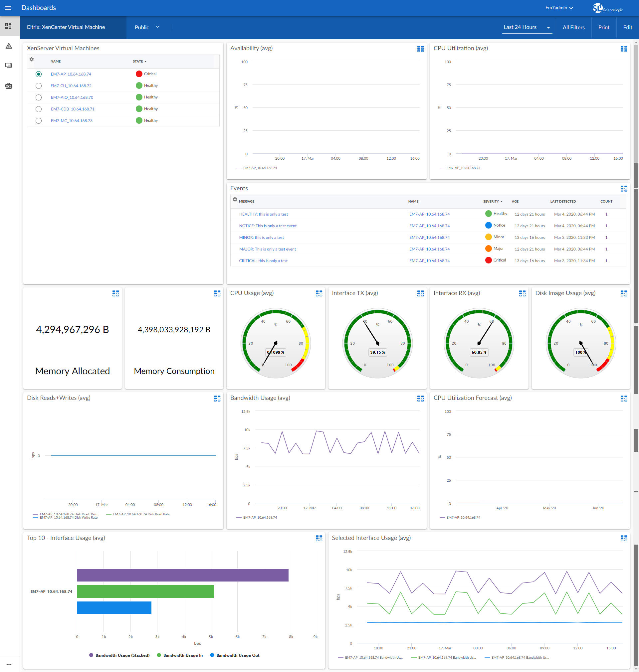Screen dimensions: 639x672
Task: Open the Em7admin user dropdown
Action: coord(559,8)
